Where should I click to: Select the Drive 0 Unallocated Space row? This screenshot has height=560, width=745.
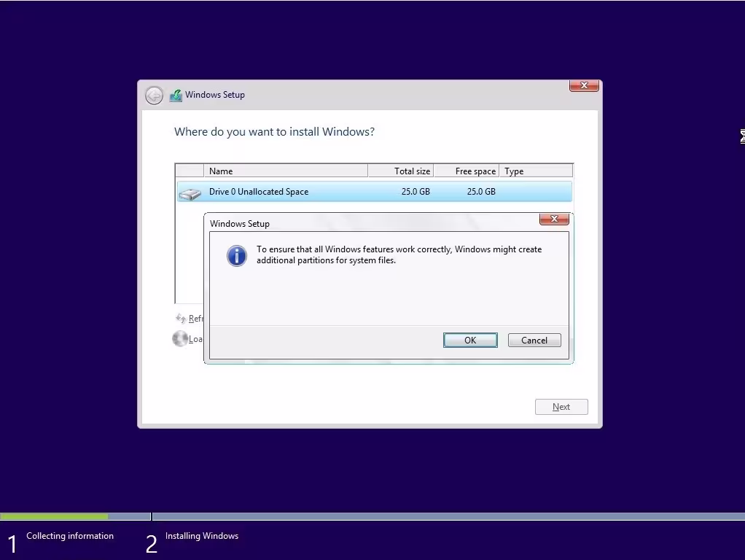(x=374, y=192)
